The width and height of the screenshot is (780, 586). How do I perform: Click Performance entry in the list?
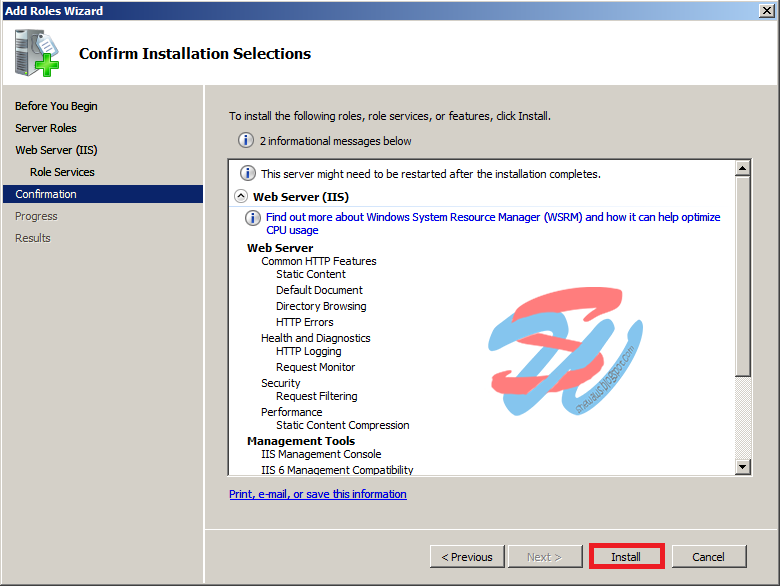point(292,412)
